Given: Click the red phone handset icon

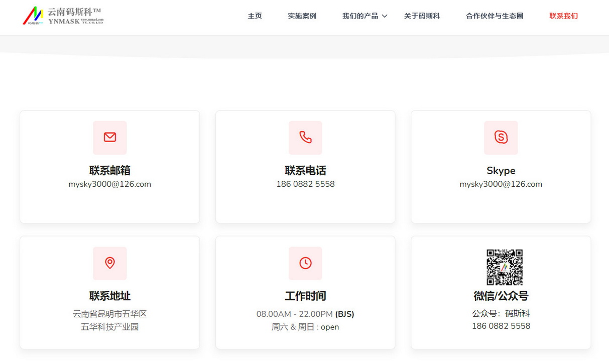Looking at the screenshot, I should [305, 138].
